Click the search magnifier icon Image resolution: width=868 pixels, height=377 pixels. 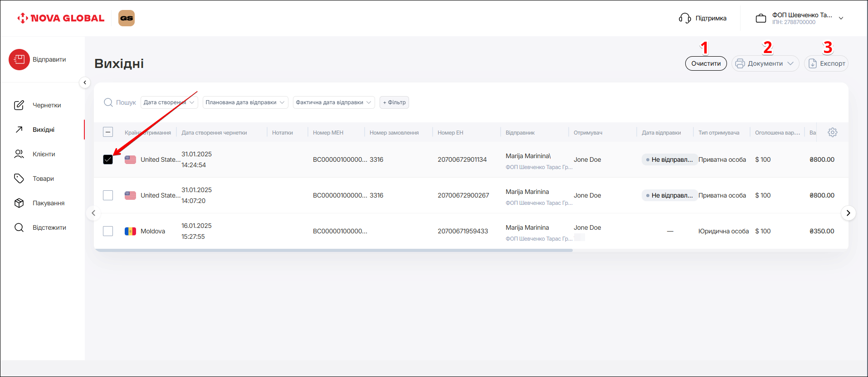108,102
